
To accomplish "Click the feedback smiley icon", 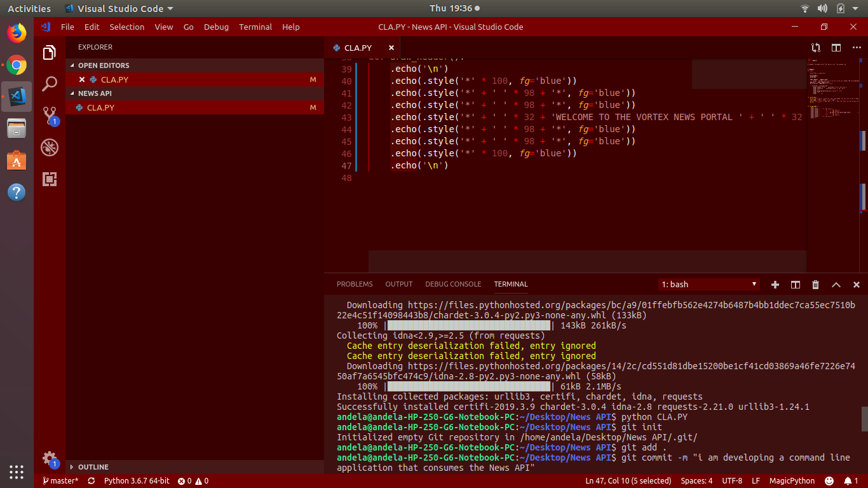I will click(x=829, y=481).
